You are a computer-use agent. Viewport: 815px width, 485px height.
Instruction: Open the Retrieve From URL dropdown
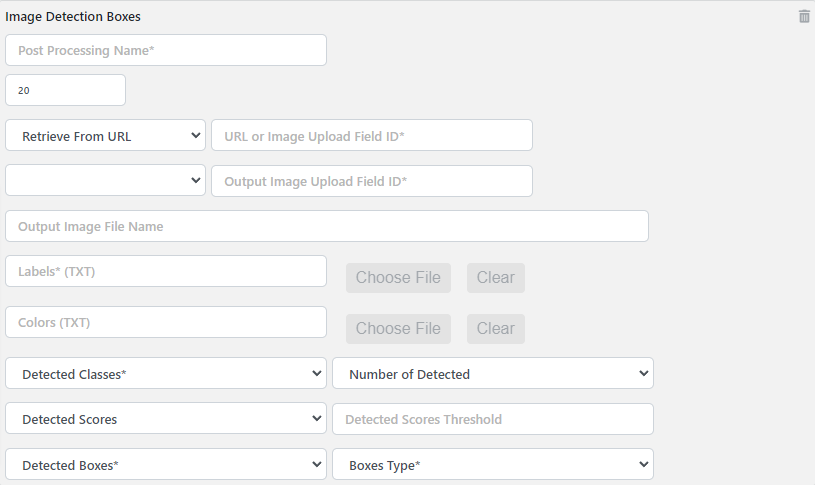105,136
